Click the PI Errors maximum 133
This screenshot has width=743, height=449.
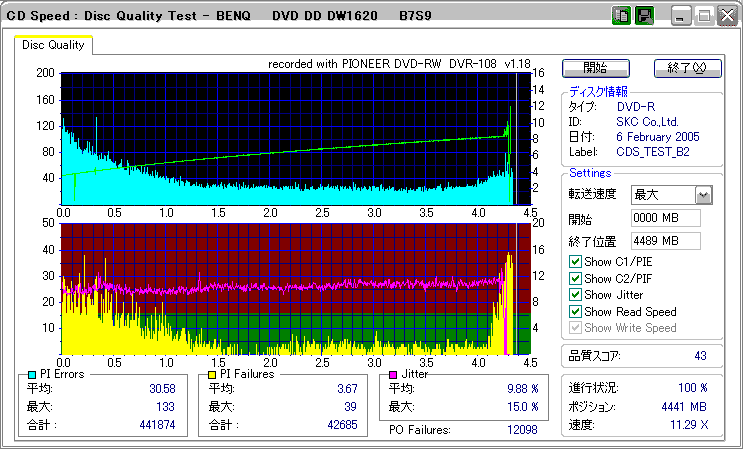pos(165,407)
